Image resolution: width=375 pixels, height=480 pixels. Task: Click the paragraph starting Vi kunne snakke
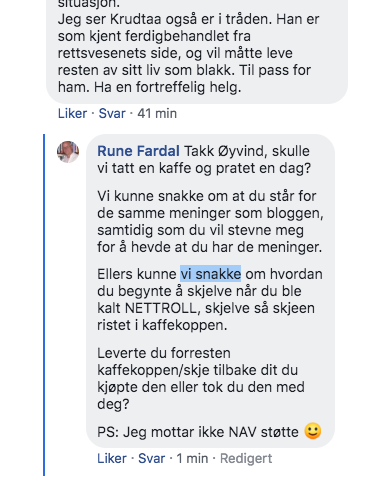[210, 222]
